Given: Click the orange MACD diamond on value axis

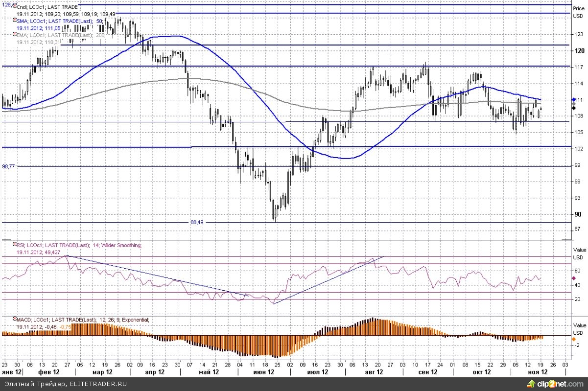Looking at the screenshot, I should coord(574,339).
